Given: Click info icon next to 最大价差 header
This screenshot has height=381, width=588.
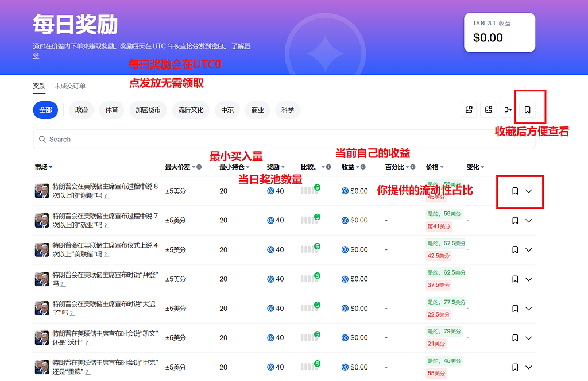Looking at the screenshot, I should [199, 167].
